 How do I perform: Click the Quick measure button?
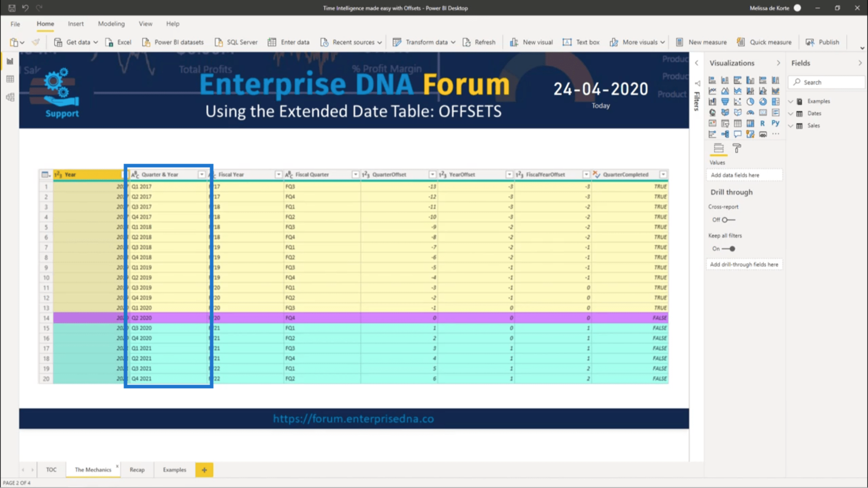click(x=764, y=42)
